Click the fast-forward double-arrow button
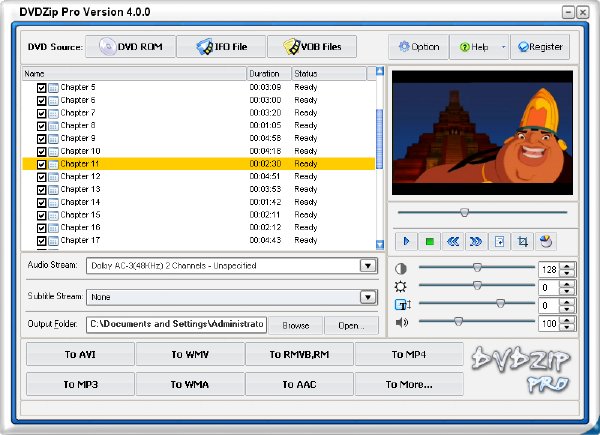The image size is (600, 435). click(x=476, y=241)
